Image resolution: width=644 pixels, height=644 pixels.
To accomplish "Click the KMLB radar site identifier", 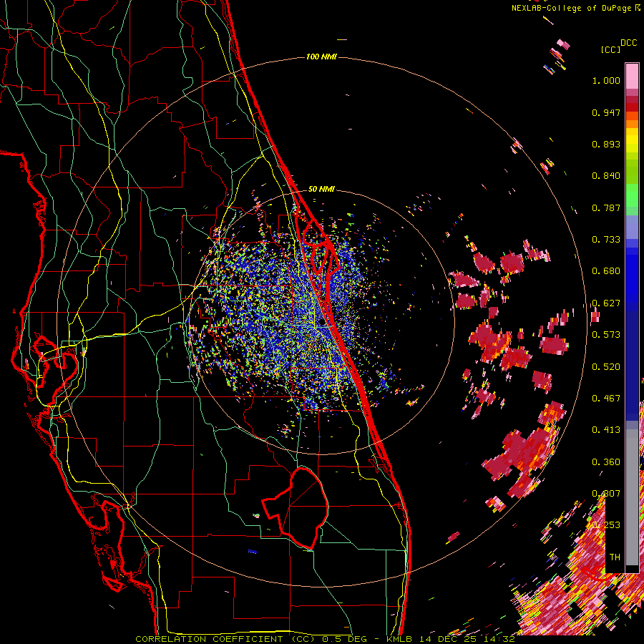I will point(401,639).
